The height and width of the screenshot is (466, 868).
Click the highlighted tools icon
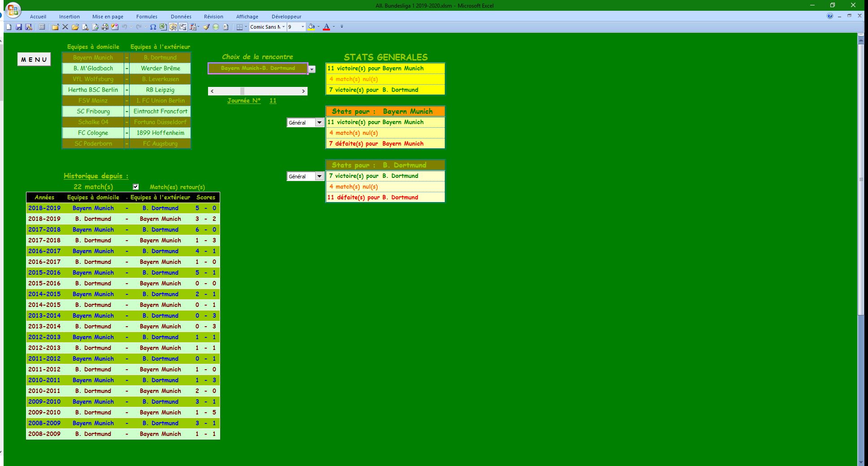[173, 27]
